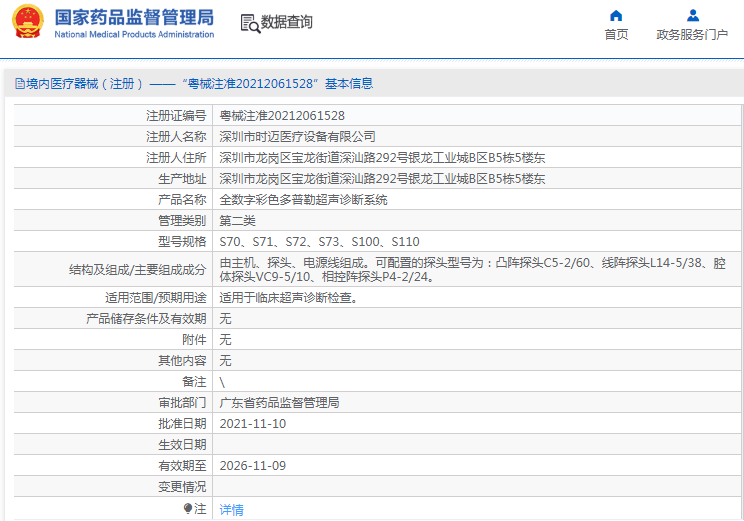Select 无 in 附件 row
The width and height of the screenshot is (744, 521).
tap(225, 340)
